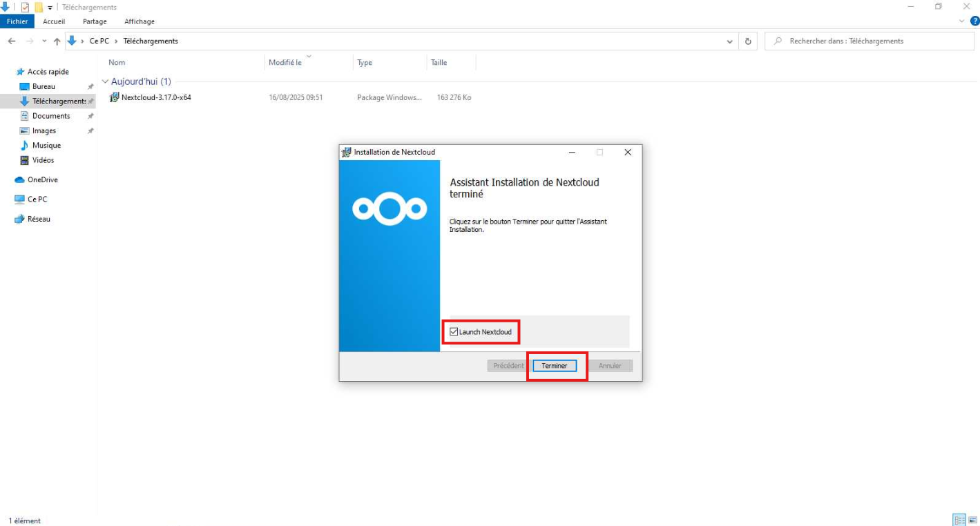Open the recent locations dropdown
The height and width of the screenshot is (526, 980).
pyautogui.click(x=44, y=41)
